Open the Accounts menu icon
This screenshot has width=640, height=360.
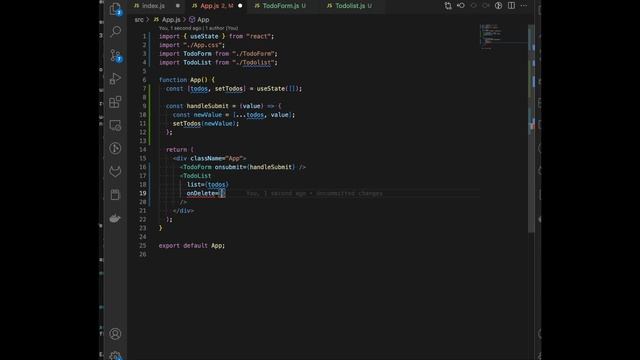point(115,334)
